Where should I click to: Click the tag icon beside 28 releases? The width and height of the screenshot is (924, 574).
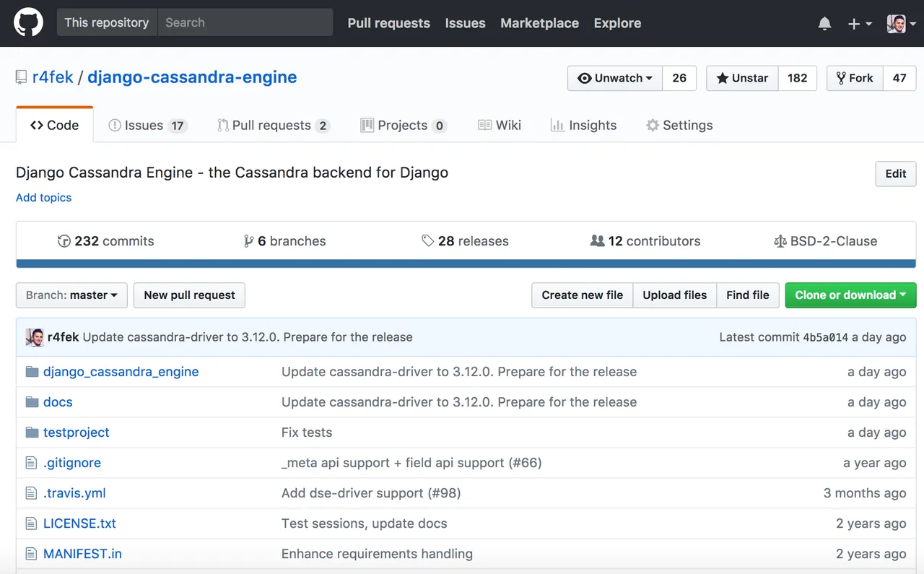[x=428, y=241]
